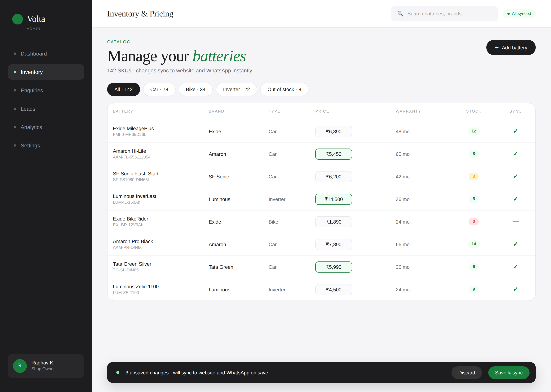551x392 pixels.
Task: Click sync checkmark for Tata Green Silver
Action: pyautogui.click(x=516, y=267)
